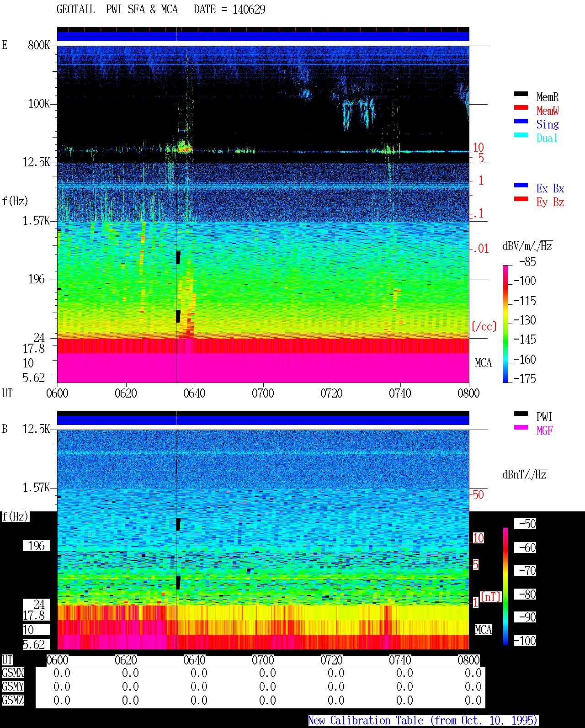Click the blue Sing legend swatch
Screen dimensions: 585x728
(521, 121)
